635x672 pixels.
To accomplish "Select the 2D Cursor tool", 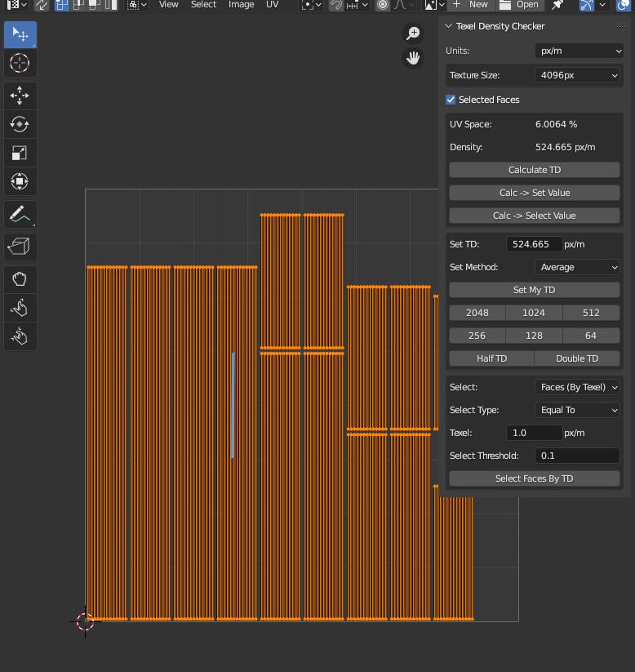I will click(x=20, y=63).
